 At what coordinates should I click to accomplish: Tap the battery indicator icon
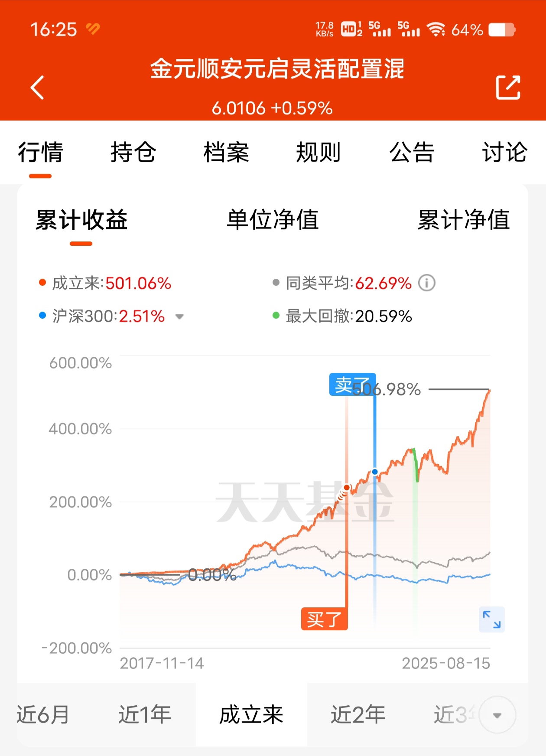tap(502, 30)
